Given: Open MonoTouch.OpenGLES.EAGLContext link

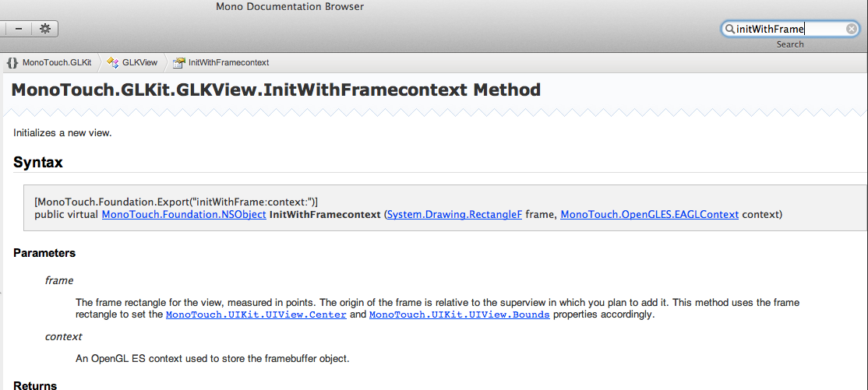Looking at the screenshot, I should [x=649, y=214].
